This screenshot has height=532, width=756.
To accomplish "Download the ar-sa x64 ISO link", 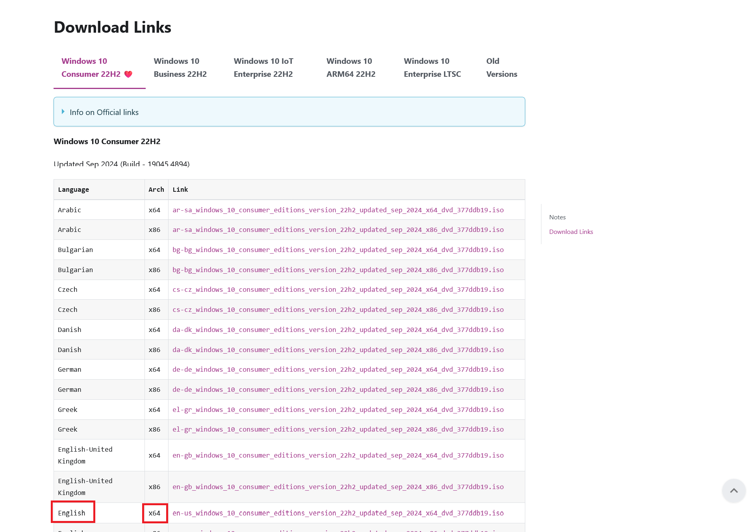I will [x=338, y=210].
